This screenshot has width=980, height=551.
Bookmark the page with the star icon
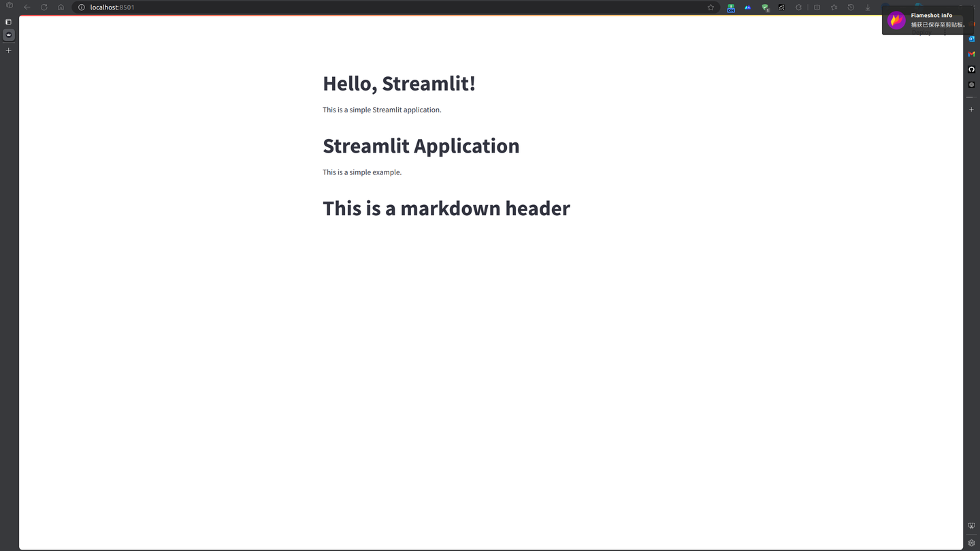(x=710, y=7)
